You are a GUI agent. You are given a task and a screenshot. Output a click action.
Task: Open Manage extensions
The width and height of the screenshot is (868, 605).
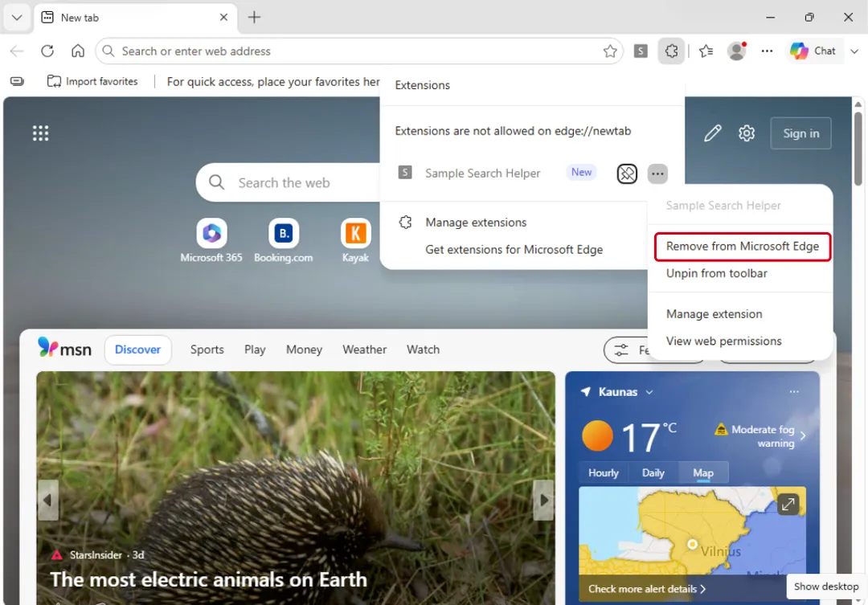pos(476,223)
